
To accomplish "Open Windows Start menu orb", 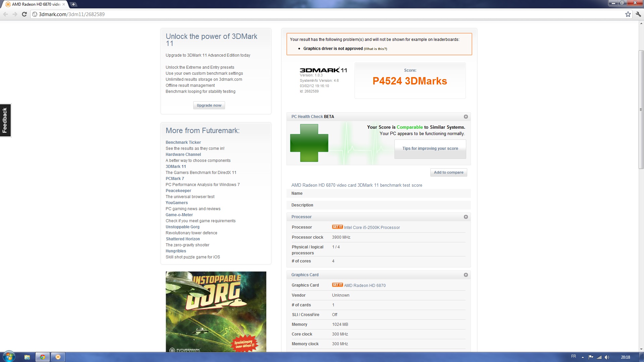I will [9, 357].
